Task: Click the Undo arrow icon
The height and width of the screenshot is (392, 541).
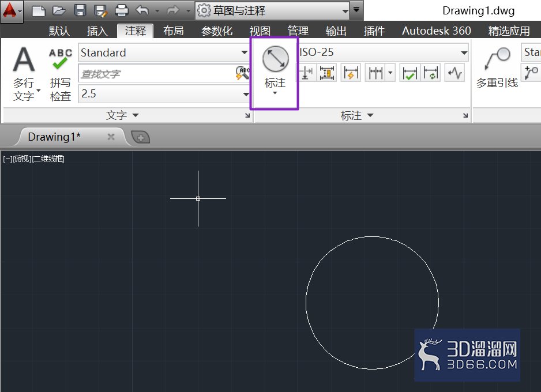Action: click(142, 10)
